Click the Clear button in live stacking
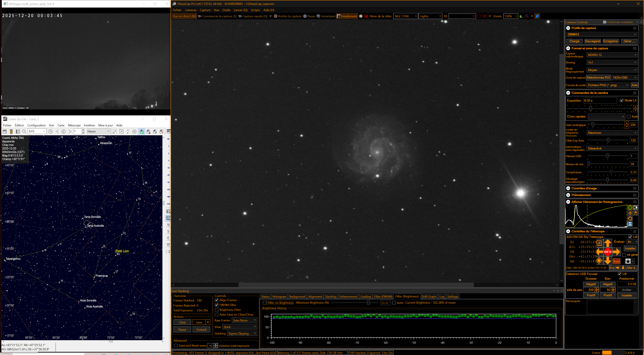644x355 pixels. [182, 322]
